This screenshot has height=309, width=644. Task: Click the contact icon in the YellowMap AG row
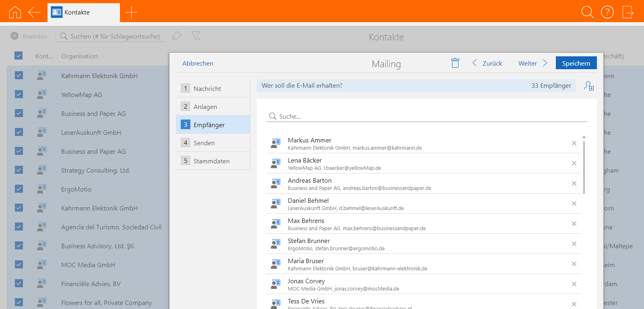[41, 94]
